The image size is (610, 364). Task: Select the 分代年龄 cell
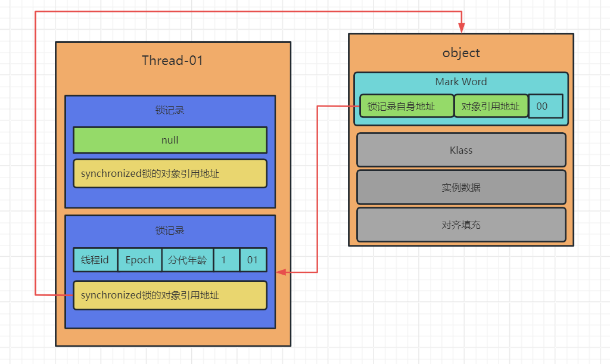(187, 260)
